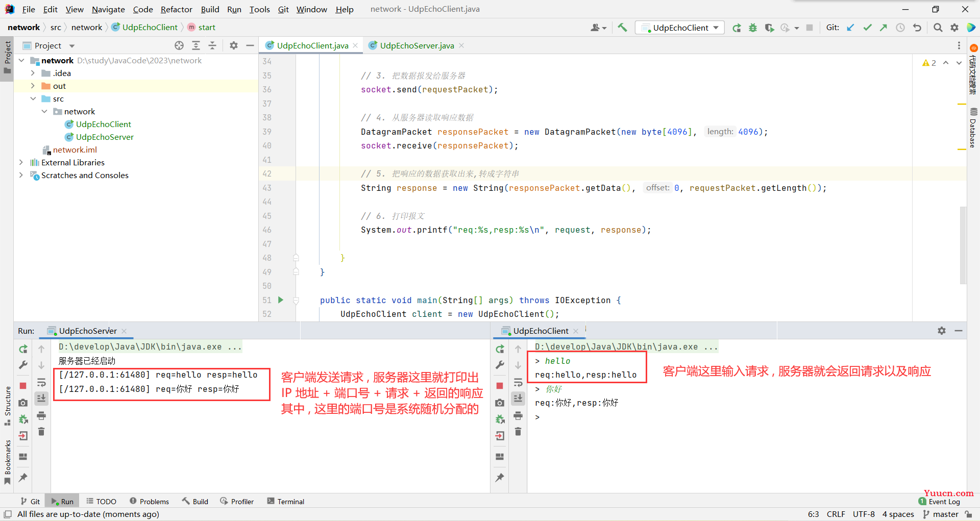The height and width of the screenshot is (521, 980).
Task: Show Git history clock icon
Action: tap(900, 28)
